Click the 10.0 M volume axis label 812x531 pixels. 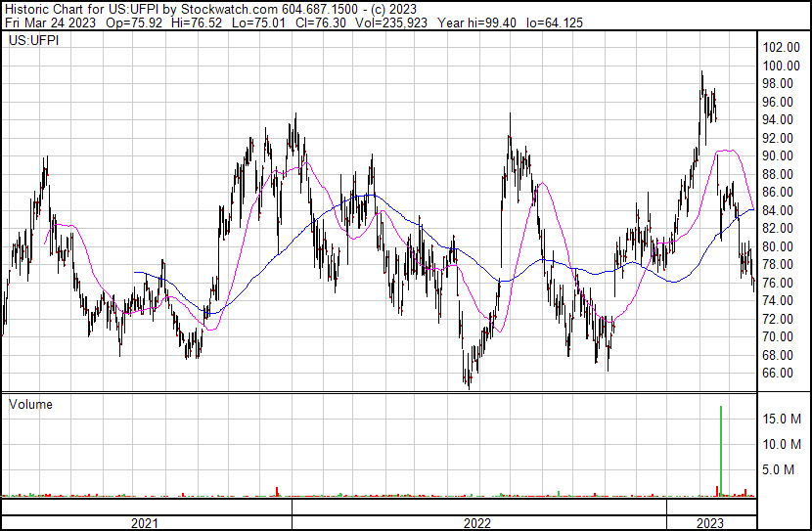(x=784, y=444)
